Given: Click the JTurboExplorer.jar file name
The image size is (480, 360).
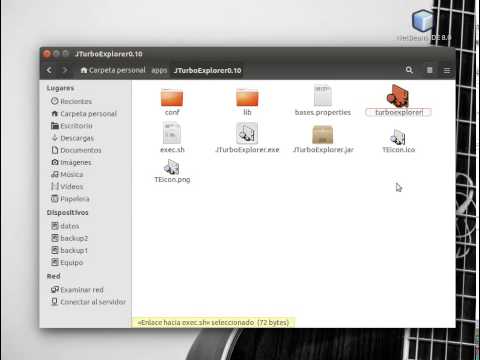Looking at the screenshot, I should tap(323, 150).
